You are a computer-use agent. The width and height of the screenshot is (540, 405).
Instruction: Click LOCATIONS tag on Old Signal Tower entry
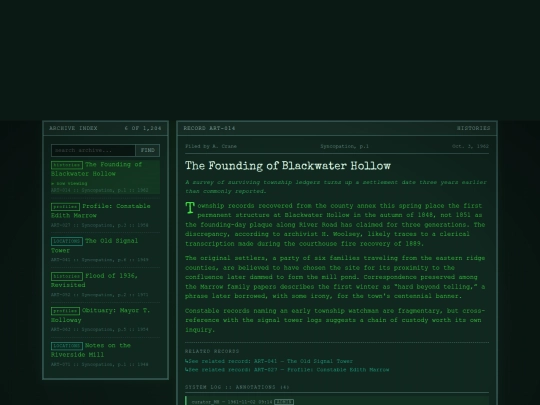(x=67, y=241)
